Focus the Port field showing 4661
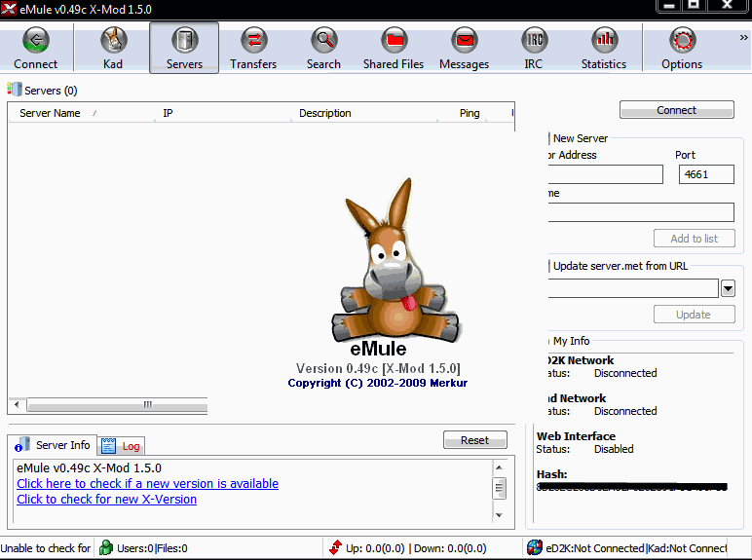 [x=706, y=174]
